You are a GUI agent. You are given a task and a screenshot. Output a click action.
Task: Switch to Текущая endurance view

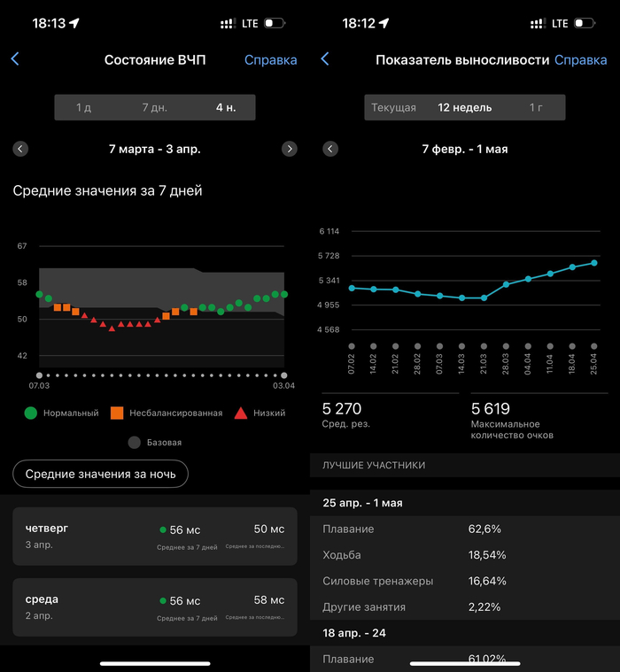393,107
